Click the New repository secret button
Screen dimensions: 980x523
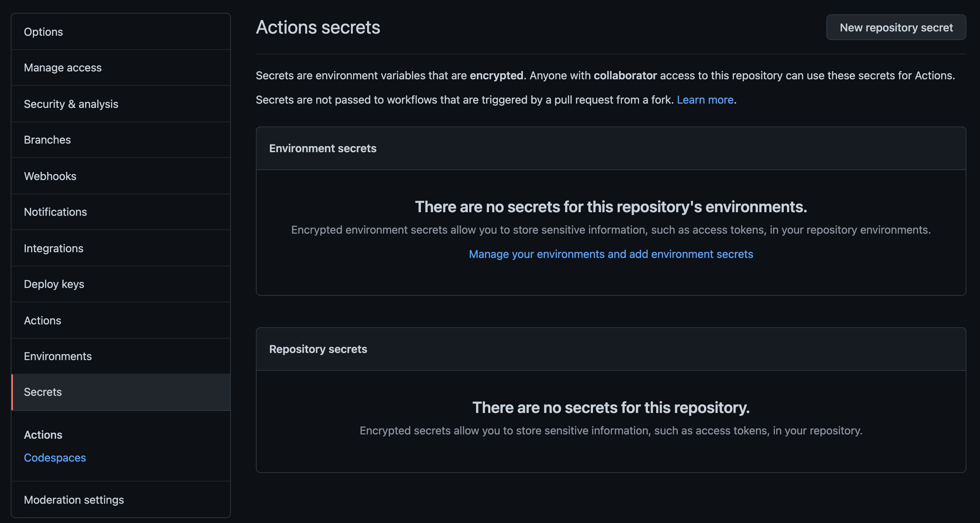pos(896,28)
